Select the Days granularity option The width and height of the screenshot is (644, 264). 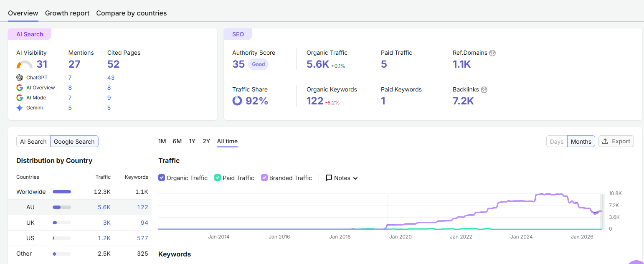point(557,142)
